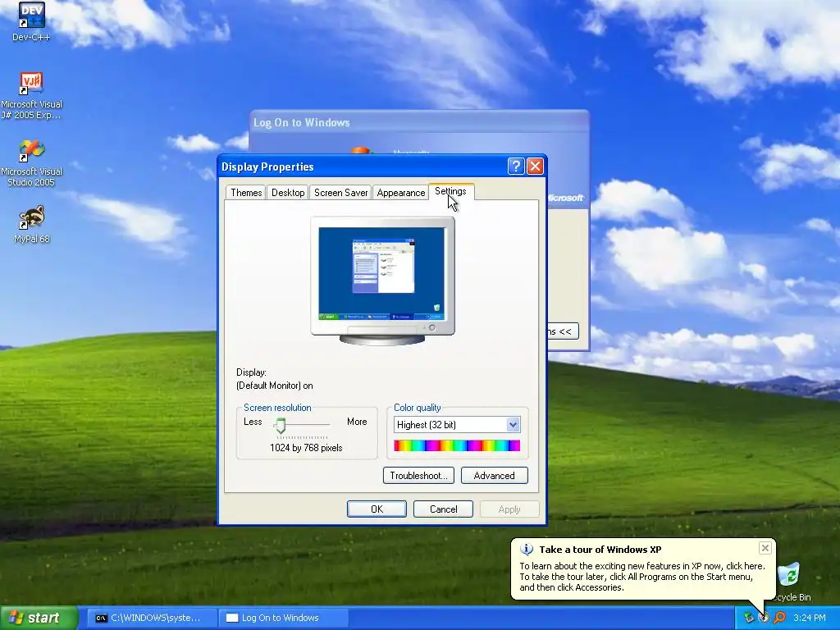
Task: Select the Microsoft Visual Studio 2005 icon
Action: pos(31,163)
